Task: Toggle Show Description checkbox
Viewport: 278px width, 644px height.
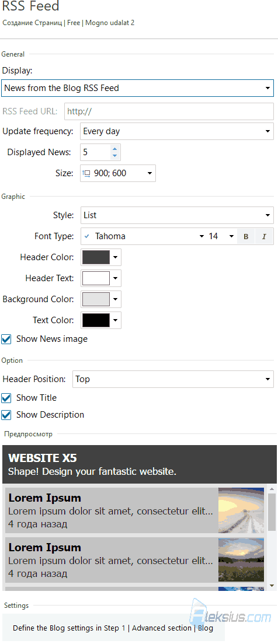Action: click(6, 415)
